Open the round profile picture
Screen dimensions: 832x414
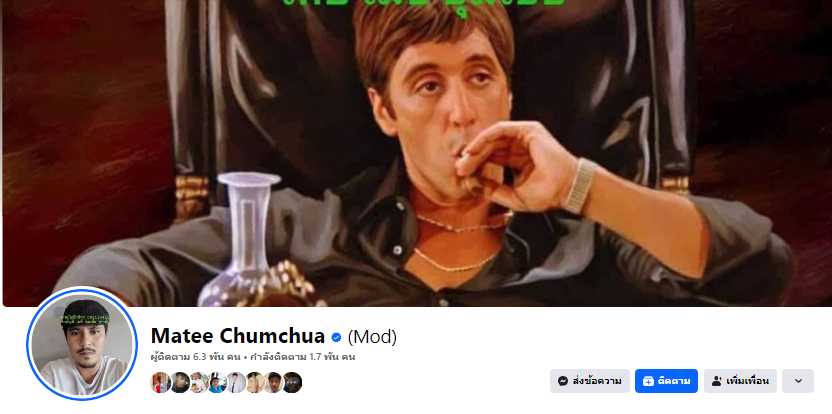click(x=81, y=343)
